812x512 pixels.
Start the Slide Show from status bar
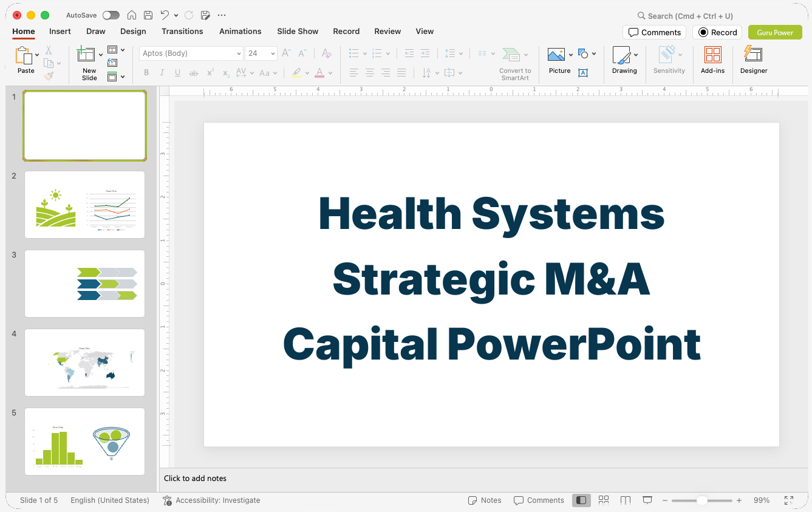[x=647, y=500]
